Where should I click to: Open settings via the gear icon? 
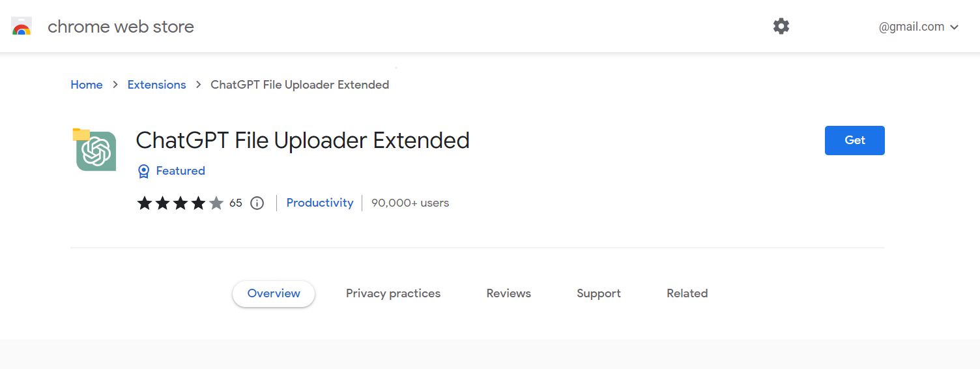[781, 27]
